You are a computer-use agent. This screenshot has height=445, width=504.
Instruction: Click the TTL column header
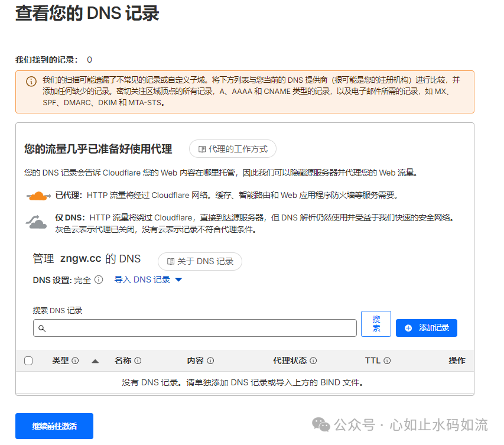[x=373, y=360]
